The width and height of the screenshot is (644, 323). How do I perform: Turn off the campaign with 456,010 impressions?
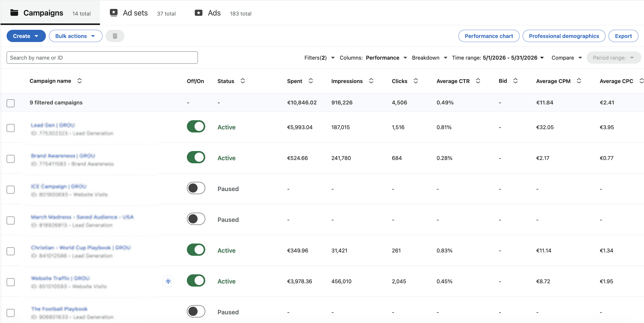pyautogui.click(x=196, y=280)
